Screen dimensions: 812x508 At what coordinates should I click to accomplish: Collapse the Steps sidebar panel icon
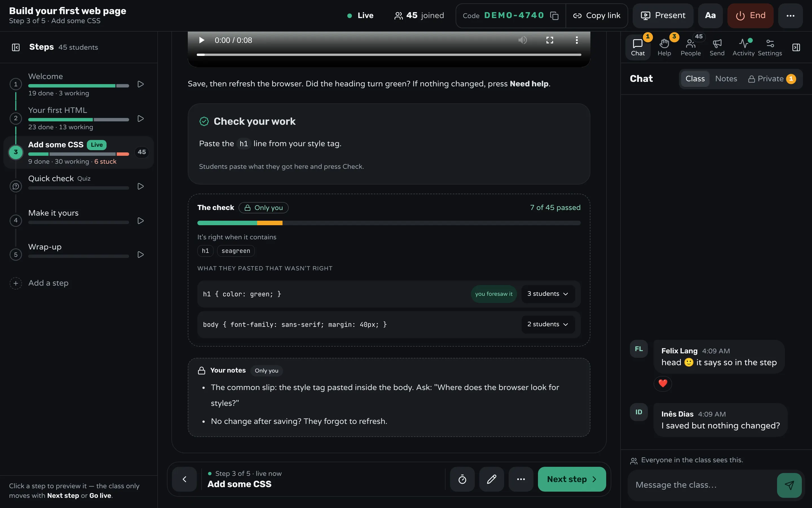click(x=16, y=47)
